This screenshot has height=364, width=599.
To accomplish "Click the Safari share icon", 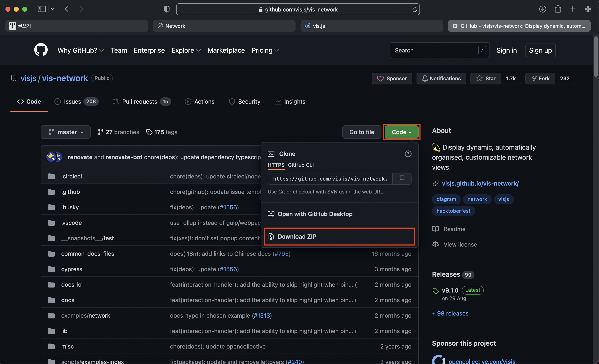I will (558, 9).
